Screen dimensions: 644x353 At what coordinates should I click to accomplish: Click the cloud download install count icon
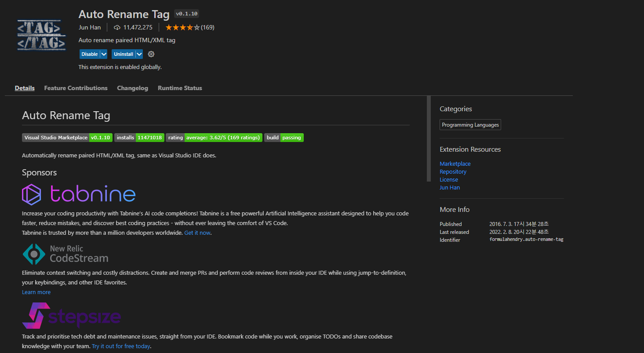point(117,27)
